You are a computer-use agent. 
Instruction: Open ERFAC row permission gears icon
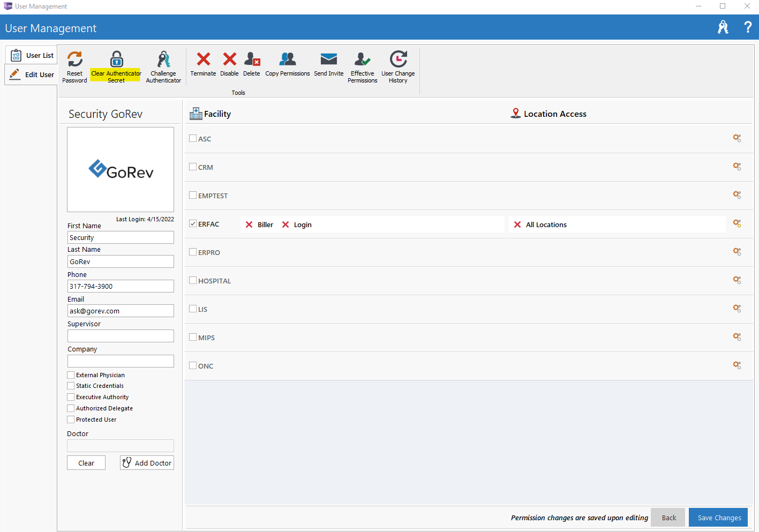coord(737,223)
